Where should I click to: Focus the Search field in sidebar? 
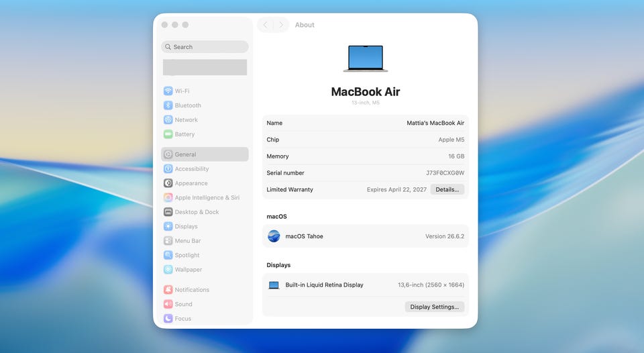click(205, 47)
